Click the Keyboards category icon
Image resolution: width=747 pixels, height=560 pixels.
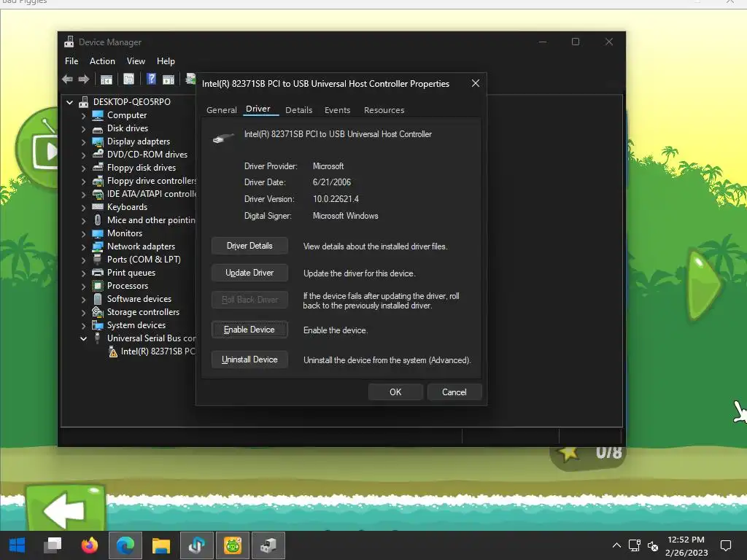(98, 206)
